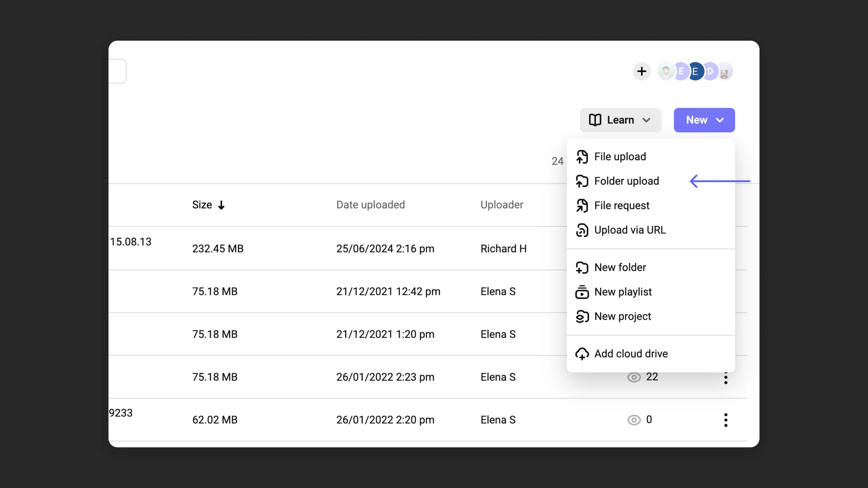868x488 pixels.
Task: Collapse the New dropdown chevron
Action: (x=720, y=120)
